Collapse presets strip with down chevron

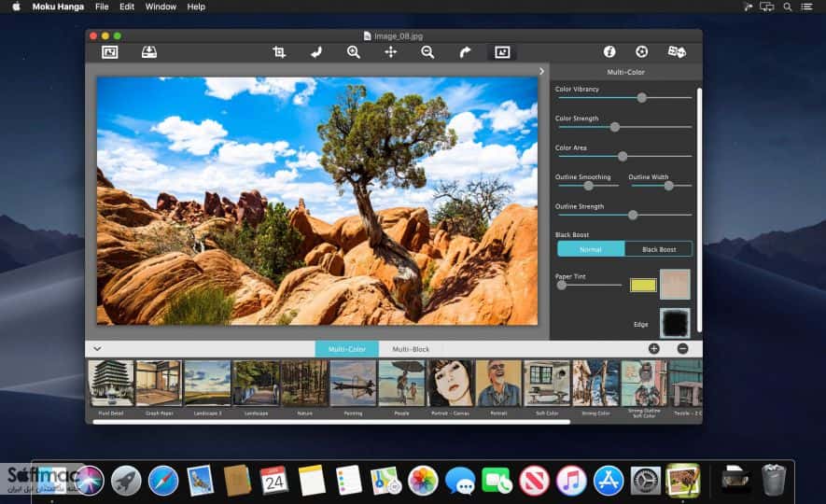pyautogui.click(x=97, y=349)
